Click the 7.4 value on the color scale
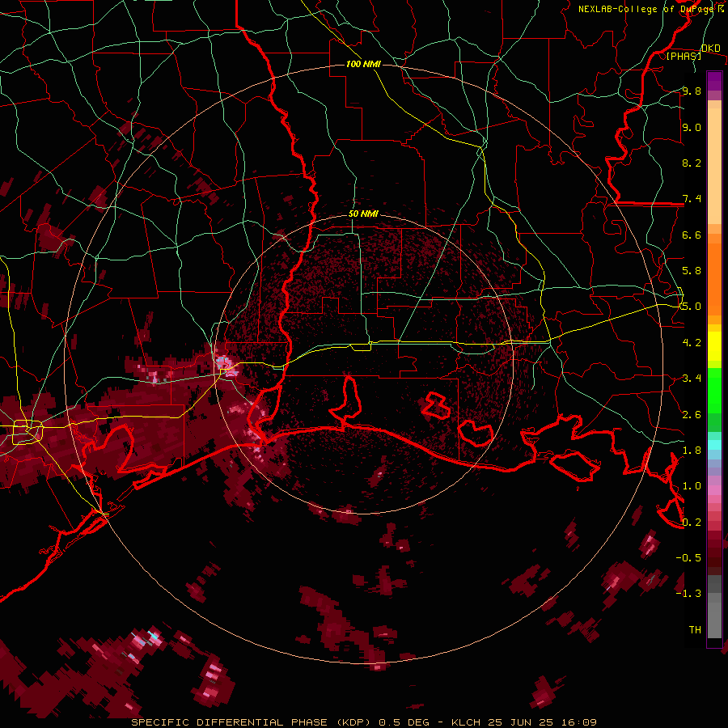Image resolution: width=728 pixels, height=728 pixels. 692,199
